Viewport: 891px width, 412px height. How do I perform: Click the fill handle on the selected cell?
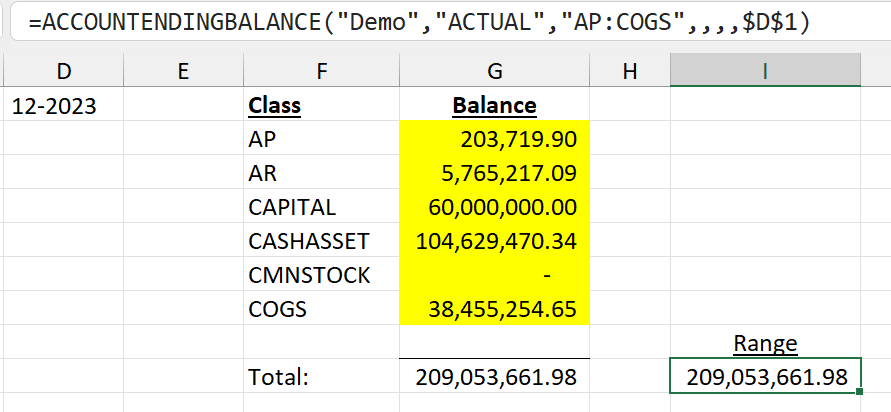coord(859,391)
